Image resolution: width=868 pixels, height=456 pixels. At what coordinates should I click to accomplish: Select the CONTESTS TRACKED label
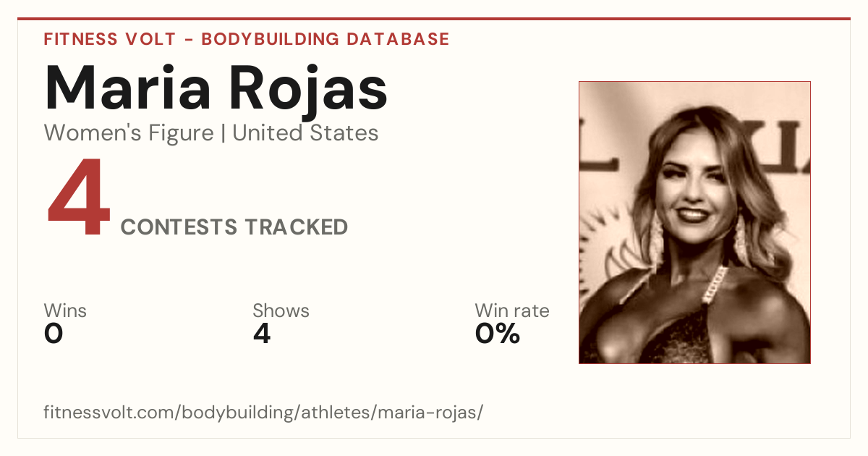click(234, 227)
